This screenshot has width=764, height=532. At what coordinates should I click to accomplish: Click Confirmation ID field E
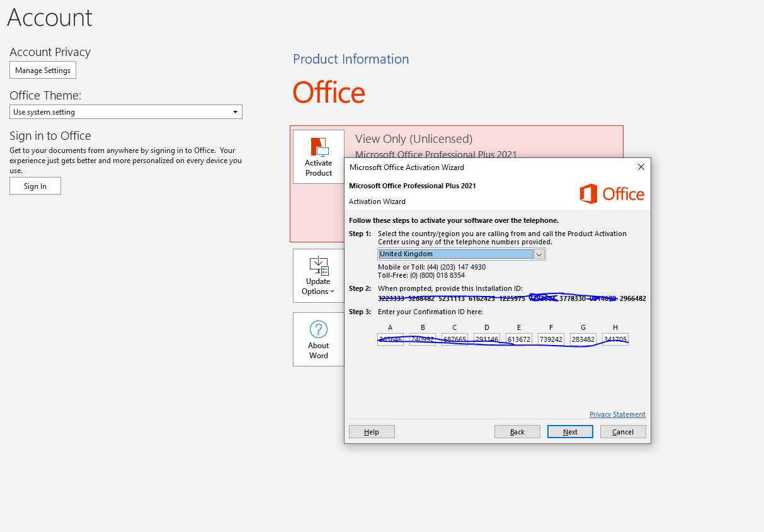pos(519,339)
